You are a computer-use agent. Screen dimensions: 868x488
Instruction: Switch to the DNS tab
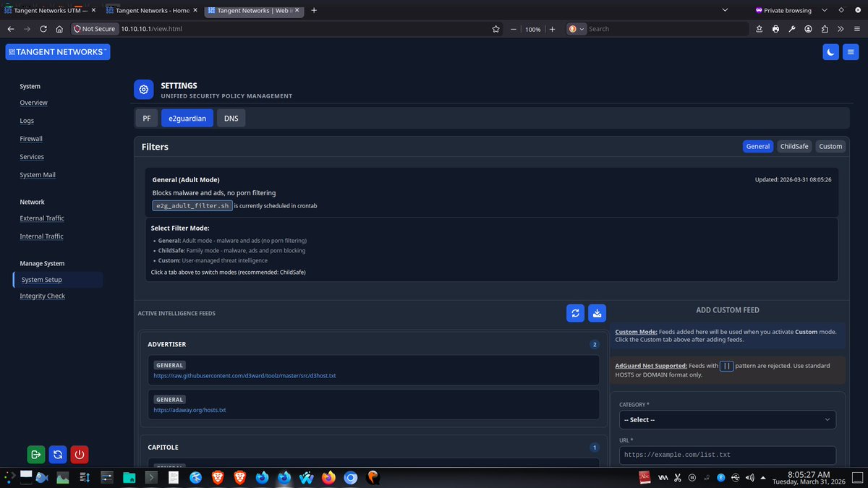pyautogui.click(x=231, y=118)
